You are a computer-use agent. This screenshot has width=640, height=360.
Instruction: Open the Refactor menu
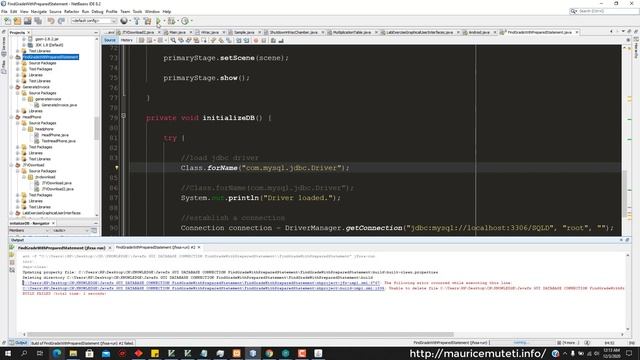(71, 11)
